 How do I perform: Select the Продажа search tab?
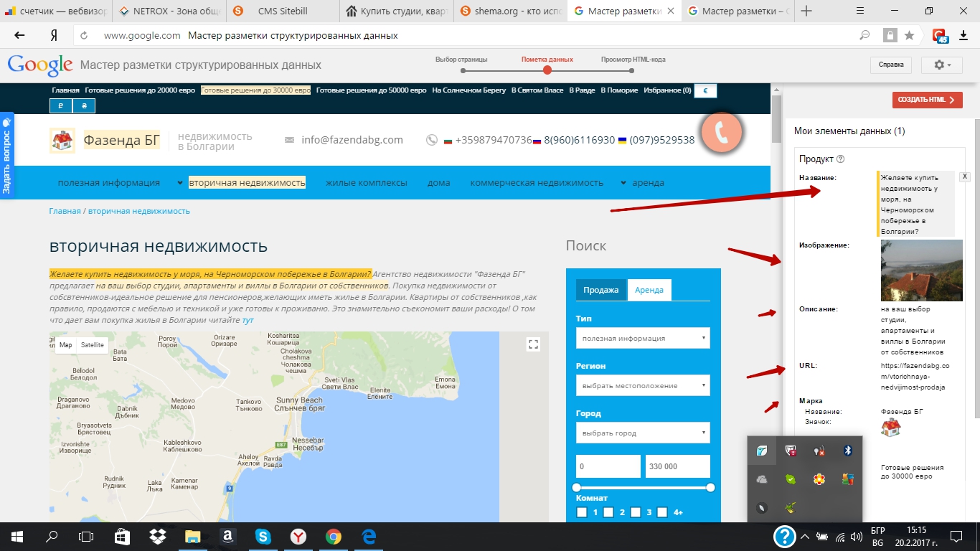point(601,290)
